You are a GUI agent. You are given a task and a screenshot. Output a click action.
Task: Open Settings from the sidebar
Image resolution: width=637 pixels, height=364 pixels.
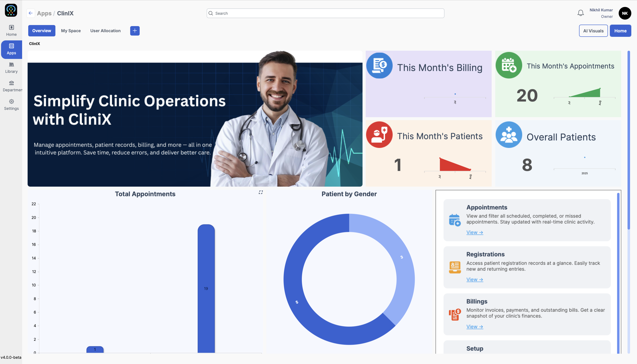[11, 105]
